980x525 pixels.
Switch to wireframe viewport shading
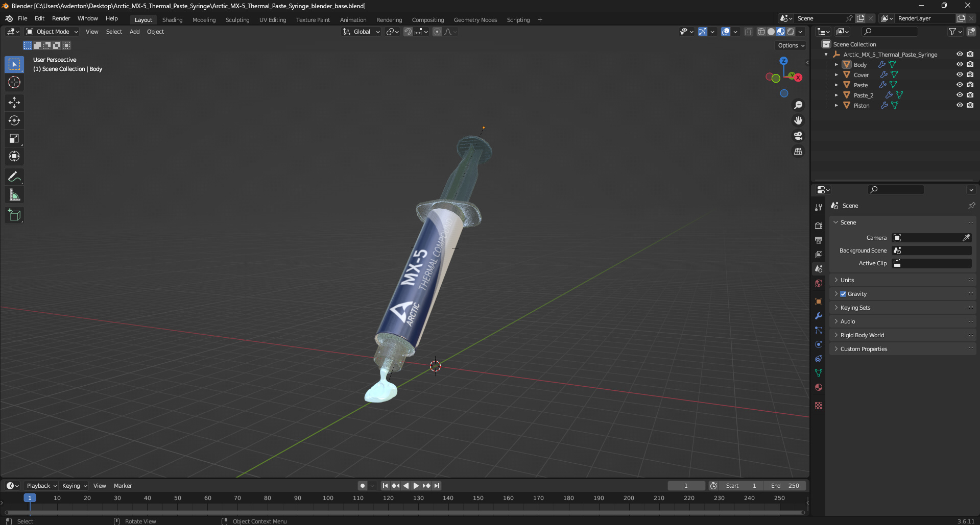(761, 32)
